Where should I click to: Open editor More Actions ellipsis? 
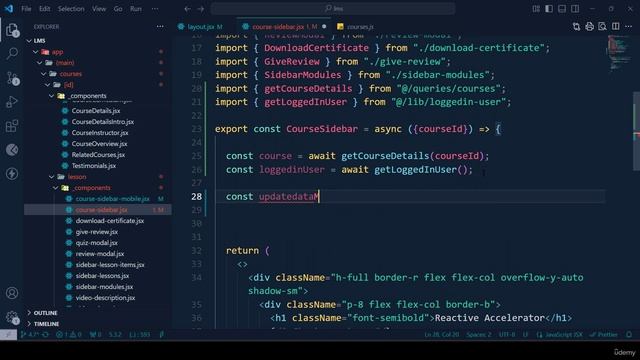click(x=629, y=27)
